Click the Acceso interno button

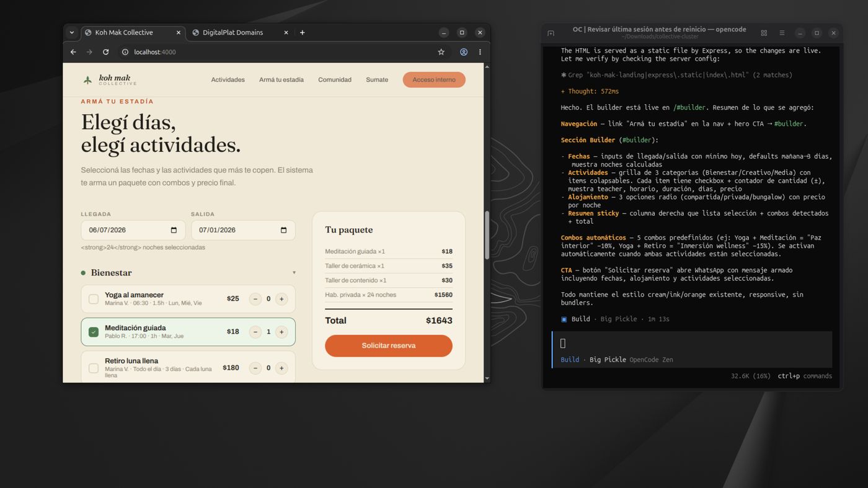pyautogui.click(x=434, y=79)
